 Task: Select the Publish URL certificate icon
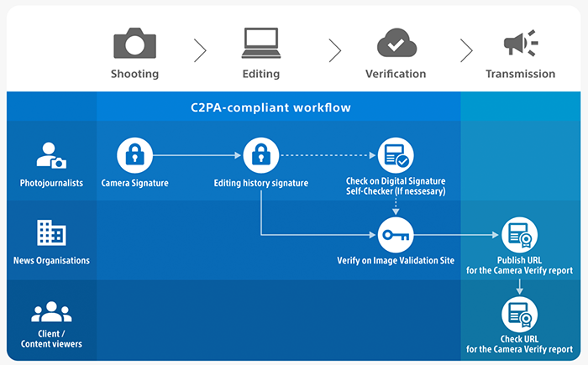point(519,234)
